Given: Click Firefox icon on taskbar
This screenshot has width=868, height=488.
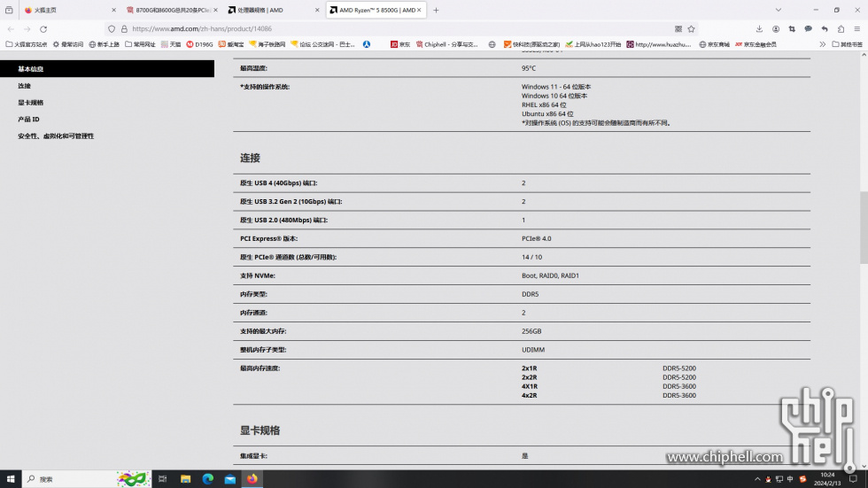Looking at the screenshot, I should (252, 479).
